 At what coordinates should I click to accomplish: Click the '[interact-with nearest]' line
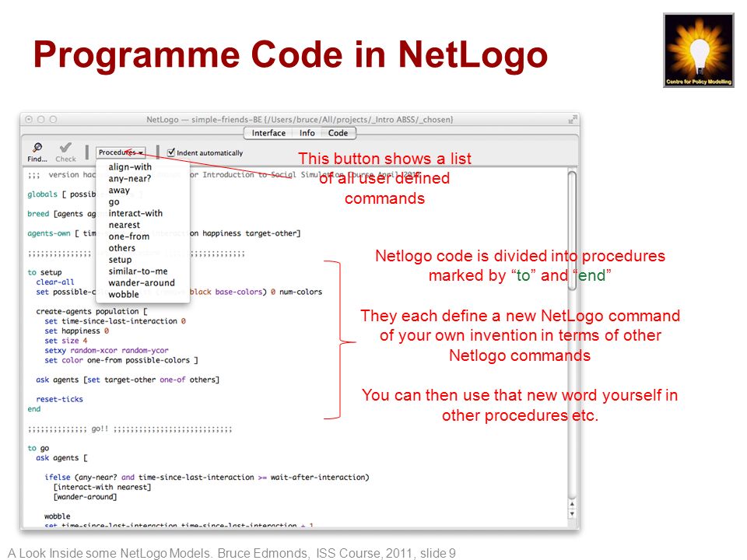103,487
